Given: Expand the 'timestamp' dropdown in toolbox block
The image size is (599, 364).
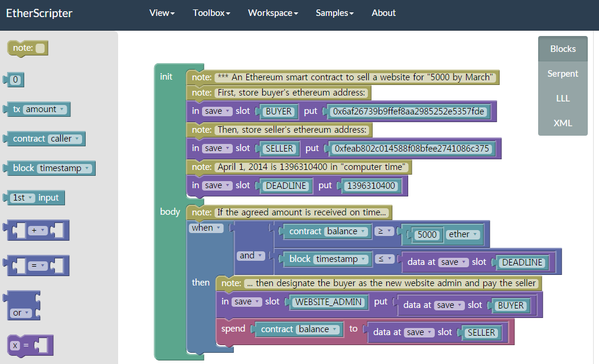Looking at the screenshot, I should [x=64, y=168].
